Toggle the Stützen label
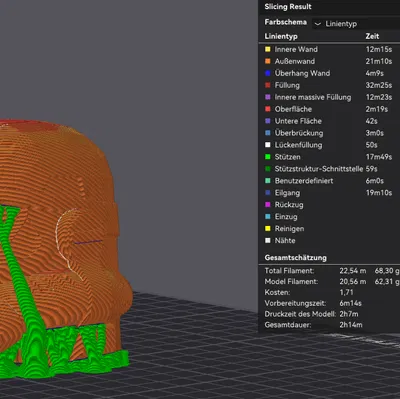 (x=287, y=157)
